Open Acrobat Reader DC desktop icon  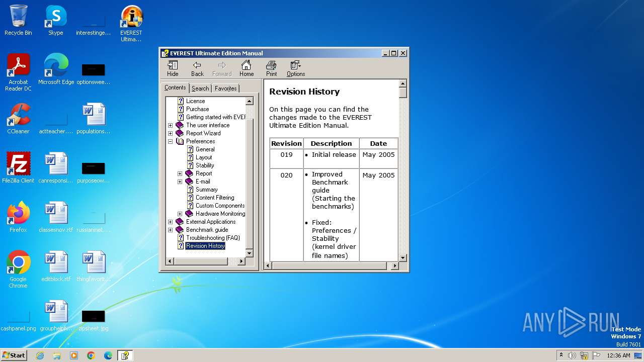coord(18,72)
